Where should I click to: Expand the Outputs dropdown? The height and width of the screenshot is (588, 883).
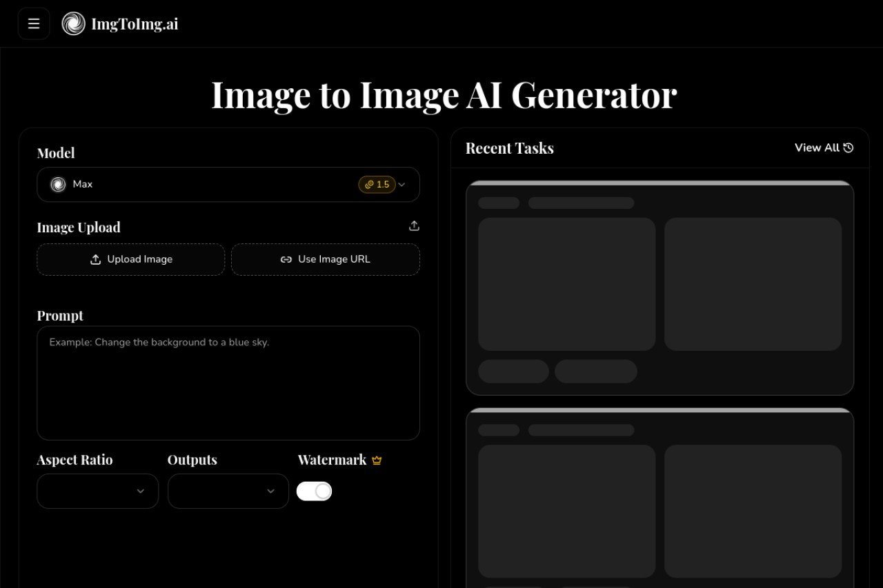[228, 491]
